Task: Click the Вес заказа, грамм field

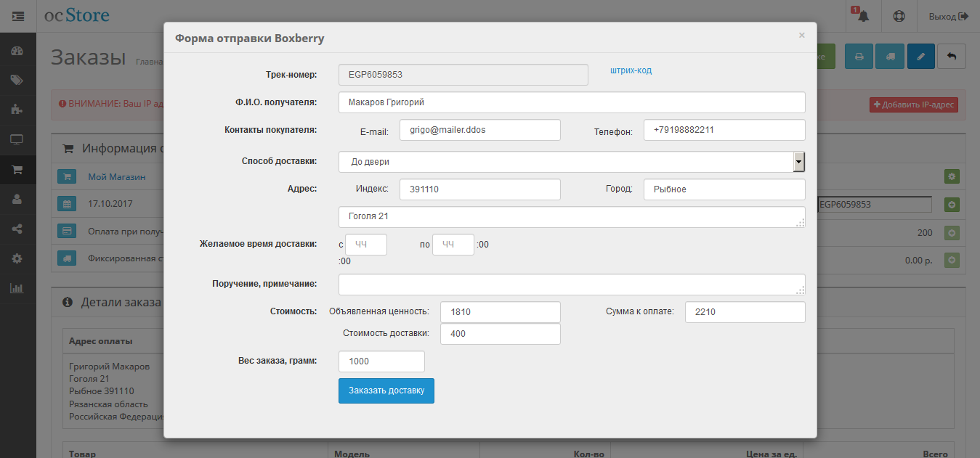Action: pos(381,361)
